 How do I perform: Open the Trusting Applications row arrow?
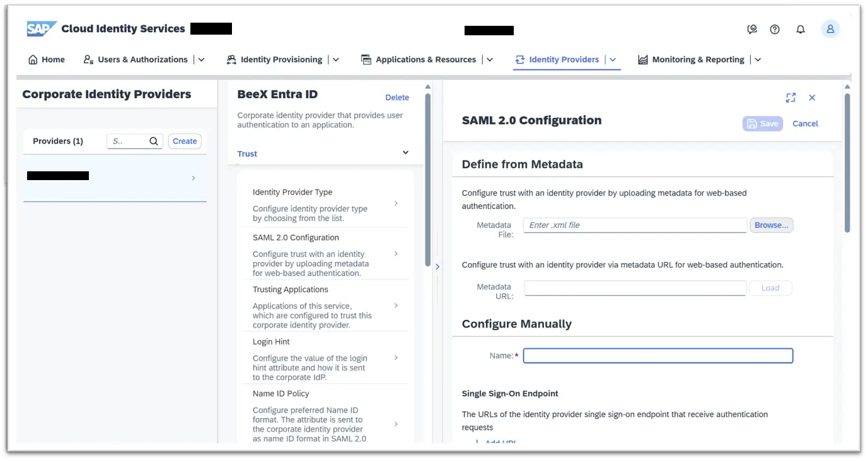(x=396, y=305)
